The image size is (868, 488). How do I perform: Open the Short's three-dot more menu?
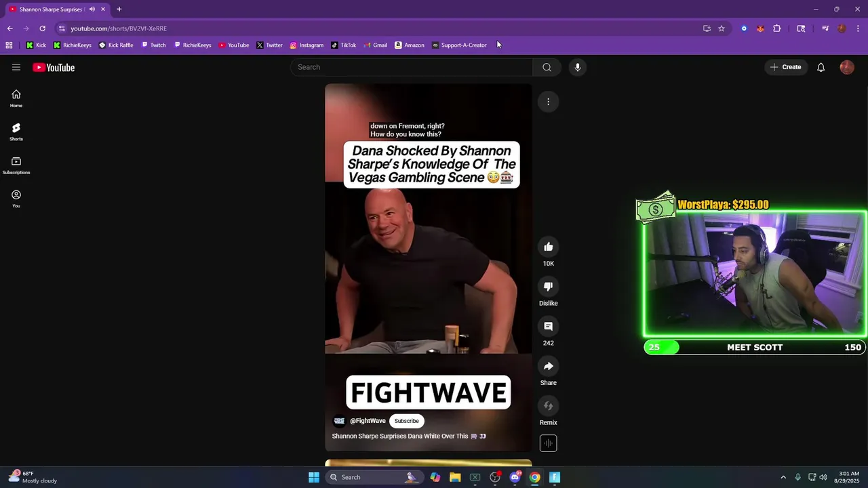point(548,102)
